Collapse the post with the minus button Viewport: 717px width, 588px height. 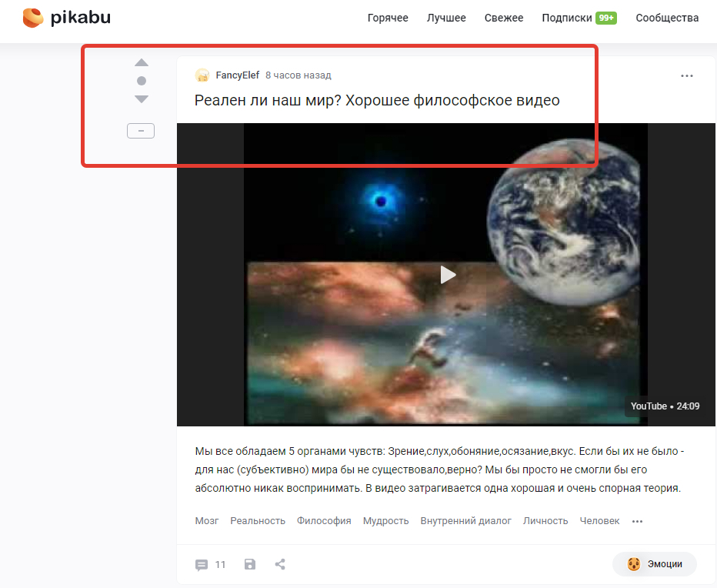[140, 131]
